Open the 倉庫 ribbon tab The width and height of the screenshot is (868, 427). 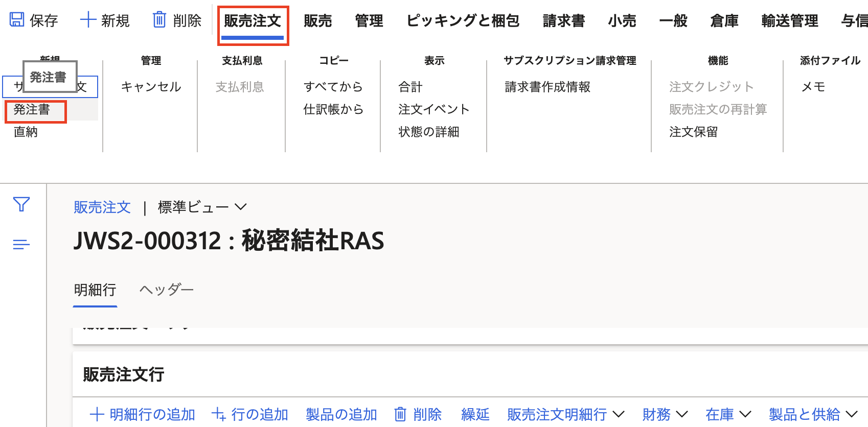click(x=724, y=21)
